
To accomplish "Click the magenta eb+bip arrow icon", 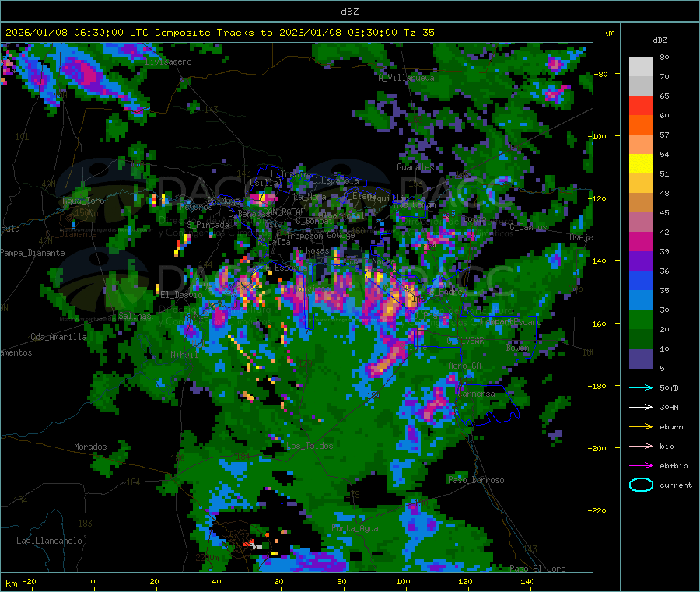I will pyautogui.click(x=641, y=466).
